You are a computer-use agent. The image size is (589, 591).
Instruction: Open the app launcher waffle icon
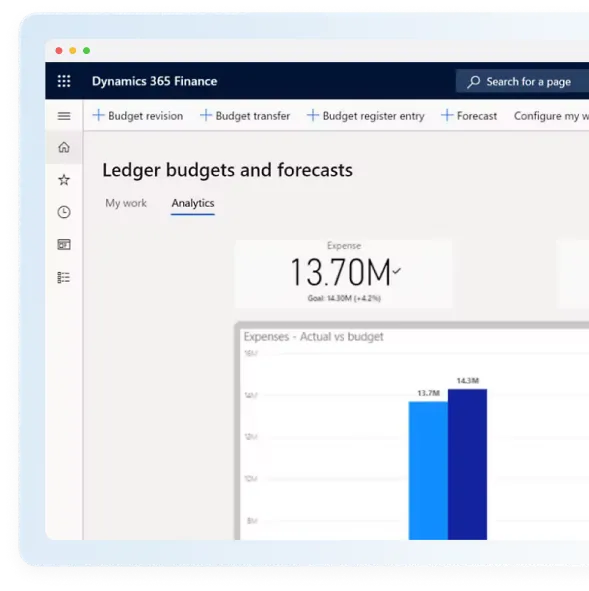(64, 81)
